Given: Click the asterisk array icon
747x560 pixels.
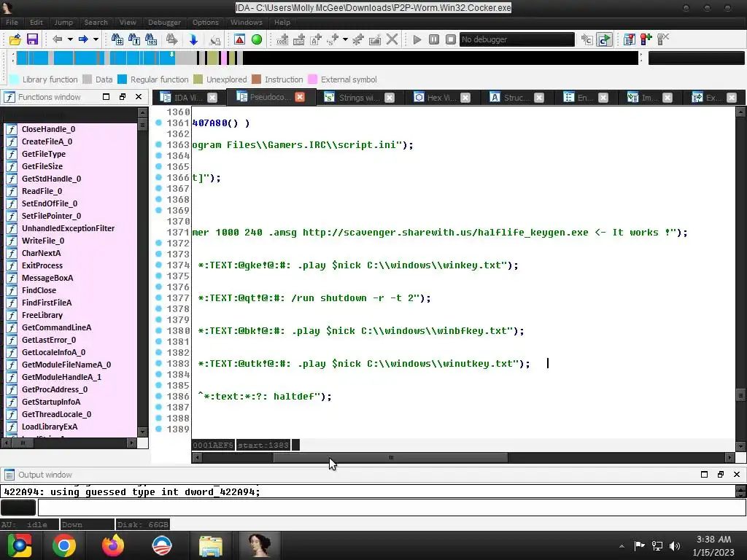Looking at the screenshot, I should point(358,39).
